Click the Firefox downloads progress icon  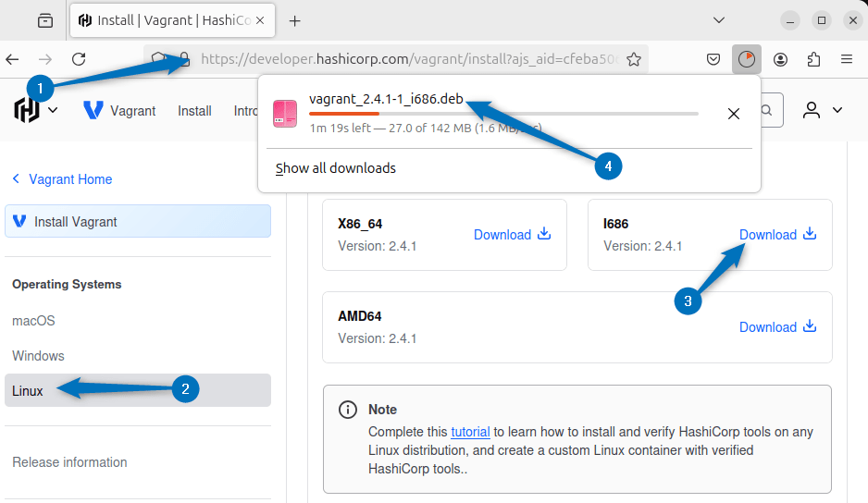(x=746, y=59)
